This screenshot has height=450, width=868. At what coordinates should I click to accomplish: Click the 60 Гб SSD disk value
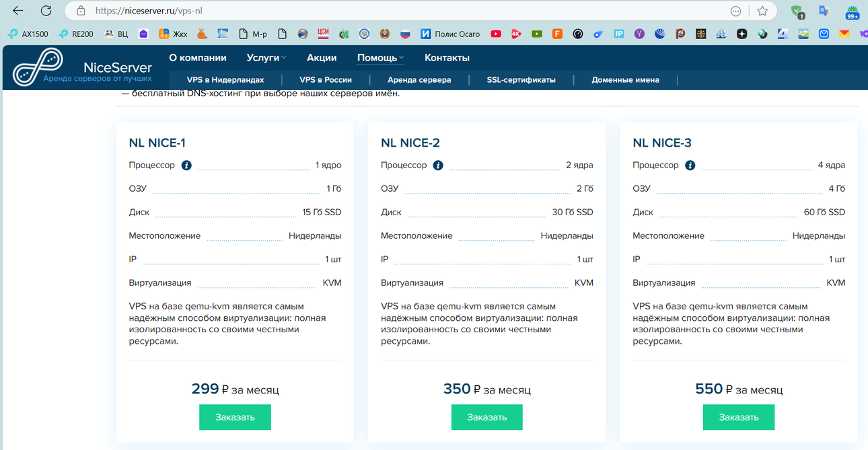coord(825,212)
